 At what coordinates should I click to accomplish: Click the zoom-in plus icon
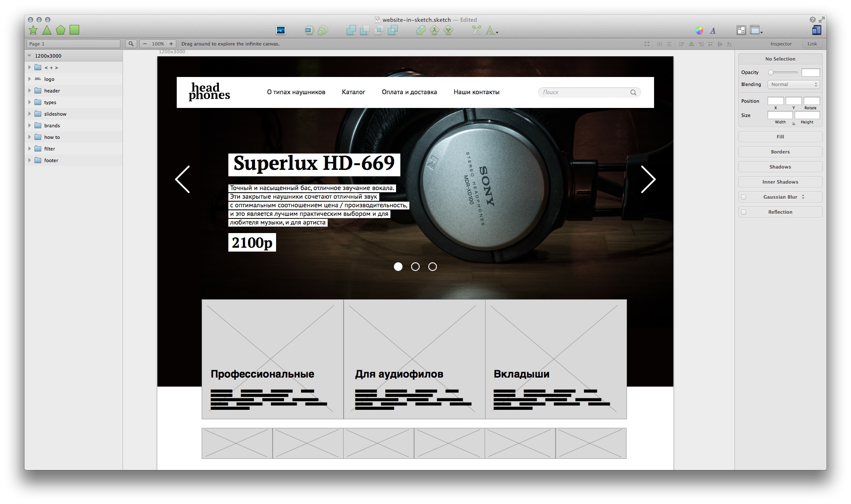click(172, 44)
